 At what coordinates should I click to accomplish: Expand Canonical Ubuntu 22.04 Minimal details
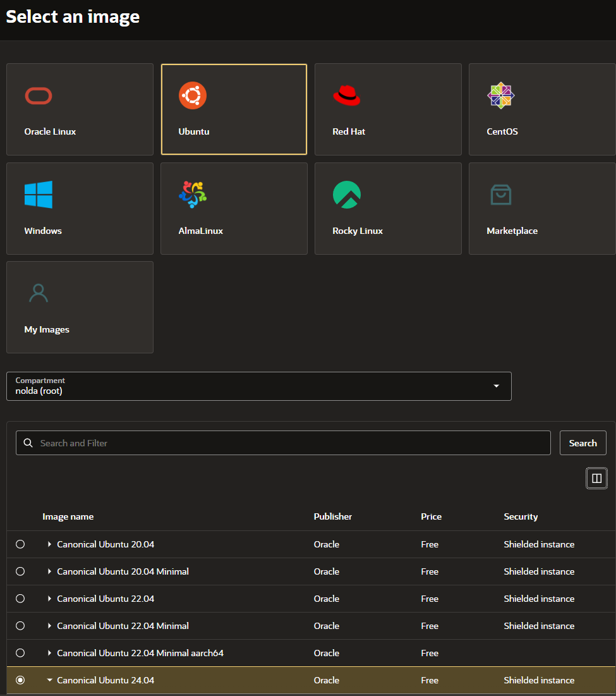[49, 625]
